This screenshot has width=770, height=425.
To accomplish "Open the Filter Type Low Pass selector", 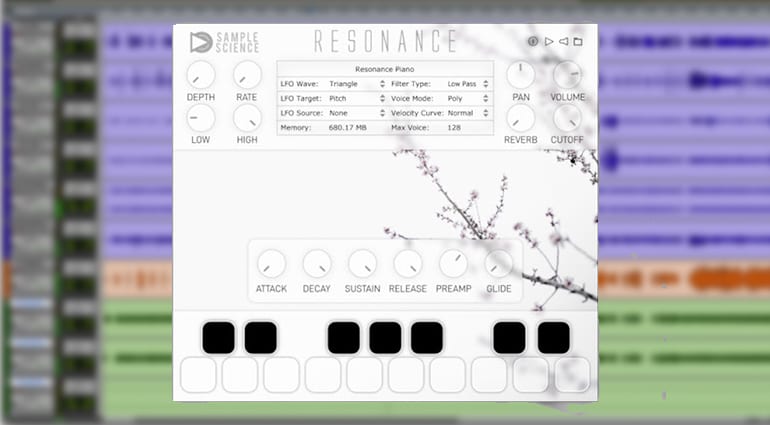I will click(468, 84).
